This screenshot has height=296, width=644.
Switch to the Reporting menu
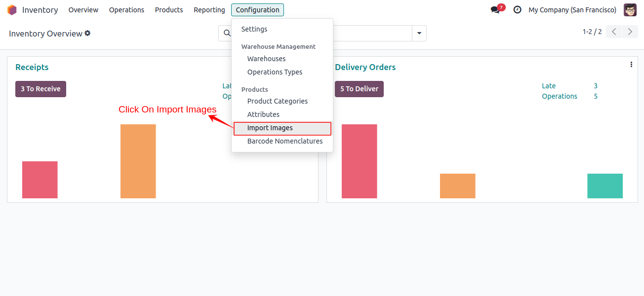pos(209,9)
